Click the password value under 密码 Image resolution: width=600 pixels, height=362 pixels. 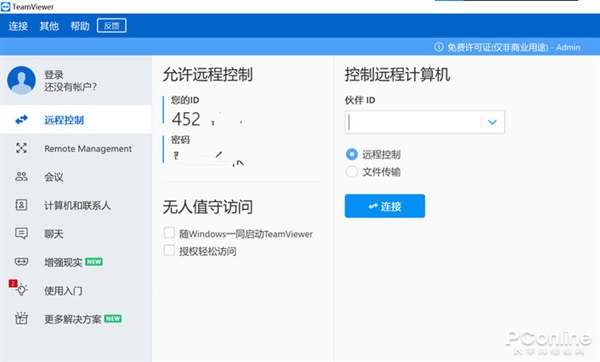[x=209, y=157]
